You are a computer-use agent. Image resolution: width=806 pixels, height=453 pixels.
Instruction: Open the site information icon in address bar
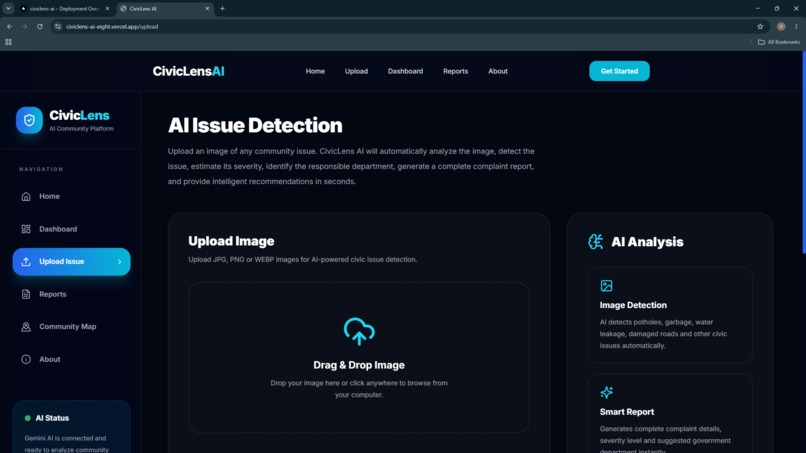click(x=58, y=26)
